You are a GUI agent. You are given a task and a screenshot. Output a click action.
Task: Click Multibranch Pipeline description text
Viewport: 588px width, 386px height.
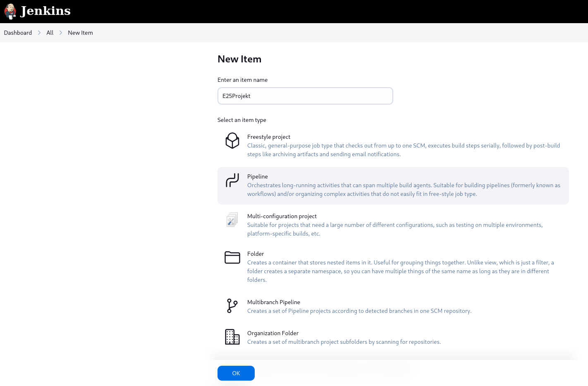pyautogui.click(x=359, y=311)
